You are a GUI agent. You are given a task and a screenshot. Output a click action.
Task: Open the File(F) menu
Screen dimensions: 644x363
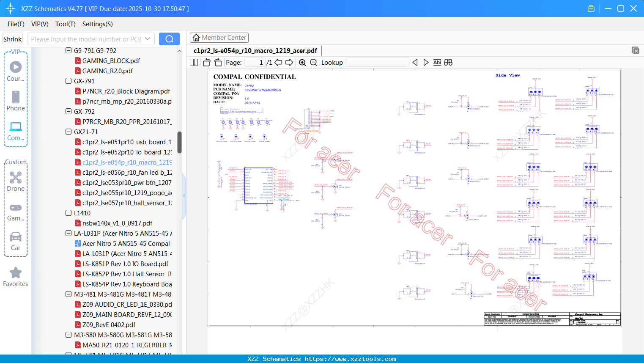(x=16, y=24)
